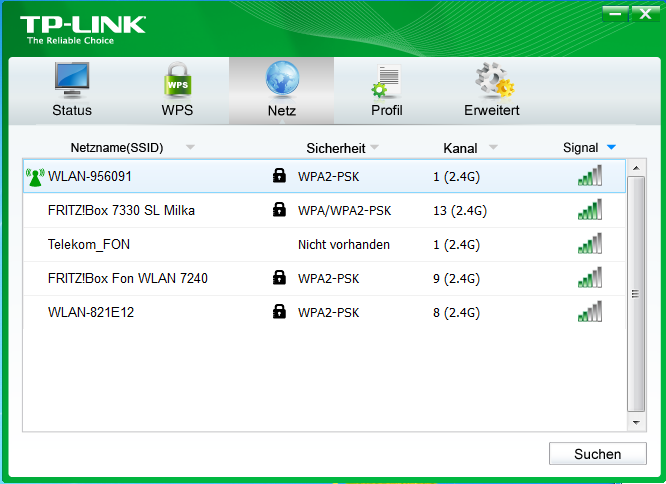The width and height of the screenshot is (666, 484).
Task: Click the WPA/WPA2-PSK security cell
Action: click(x=344, y=211)
